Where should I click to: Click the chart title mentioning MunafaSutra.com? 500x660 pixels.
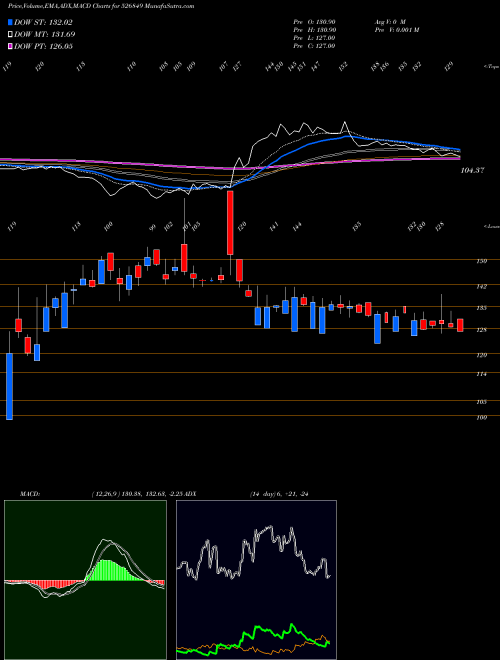(x=101, y=7)
